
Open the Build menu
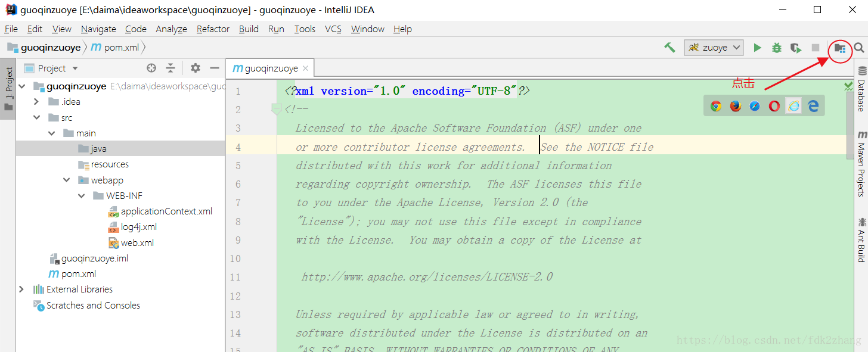[x=249, y=29]
